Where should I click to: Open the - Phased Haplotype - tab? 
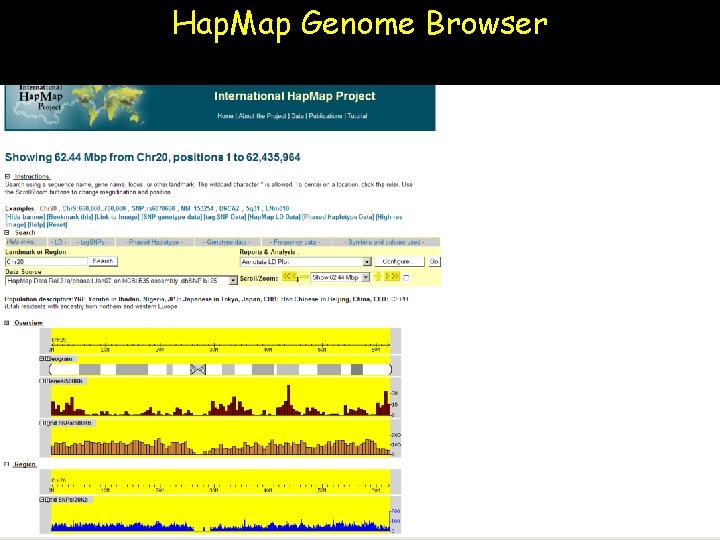coord(155,242)
